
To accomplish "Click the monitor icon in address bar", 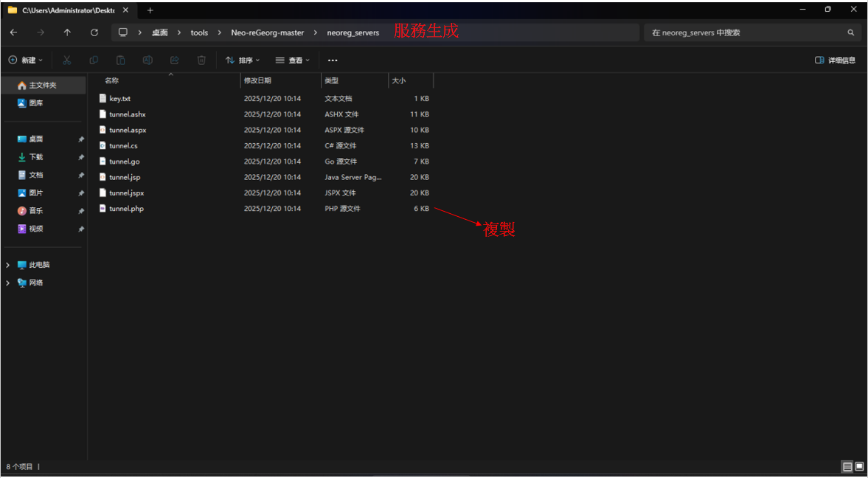I will coord(123,32).
